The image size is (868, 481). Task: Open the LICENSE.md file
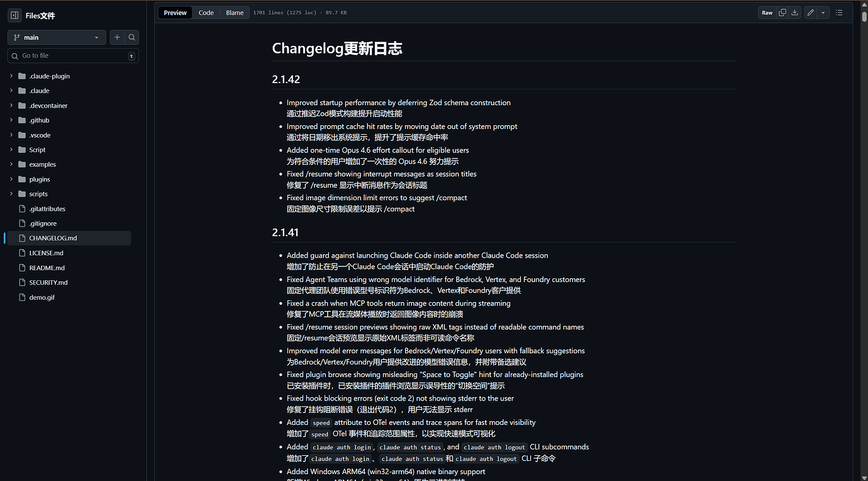(x=68, y=253)
